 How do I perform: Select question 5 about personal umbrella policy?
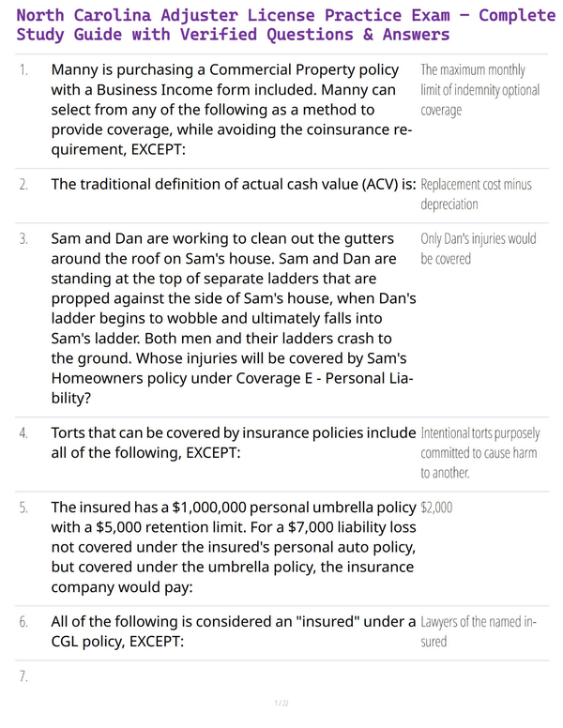(234, 547)
